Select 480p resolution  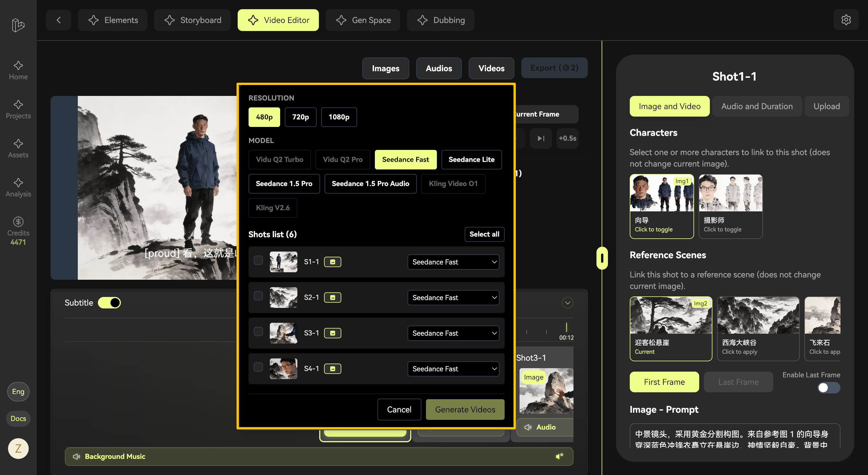point(264,117)
